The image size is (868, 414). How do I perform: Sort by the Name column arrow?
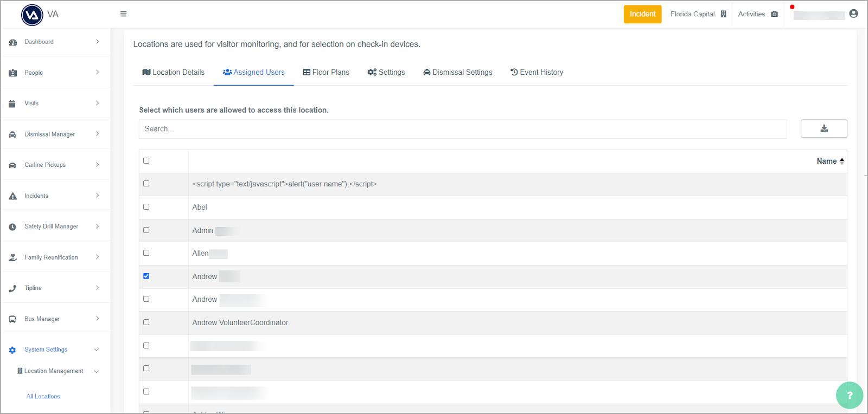pyautogui.click(x=842, y=161)
